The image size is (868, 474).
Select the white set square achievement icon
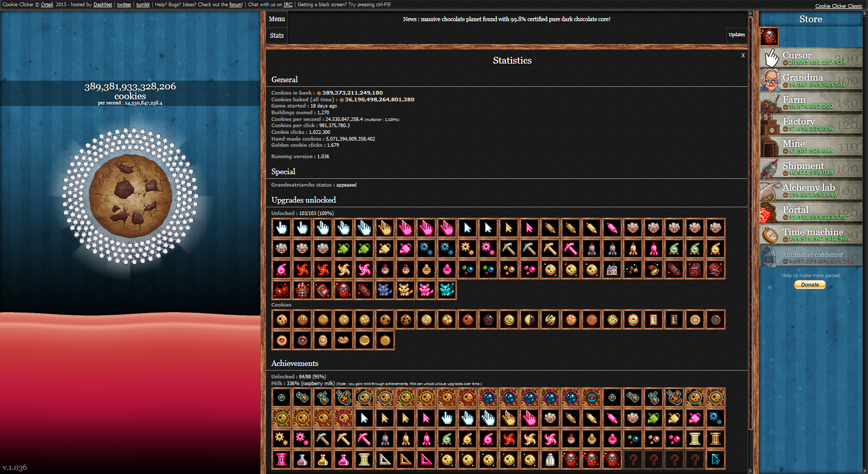coord(384,460)
